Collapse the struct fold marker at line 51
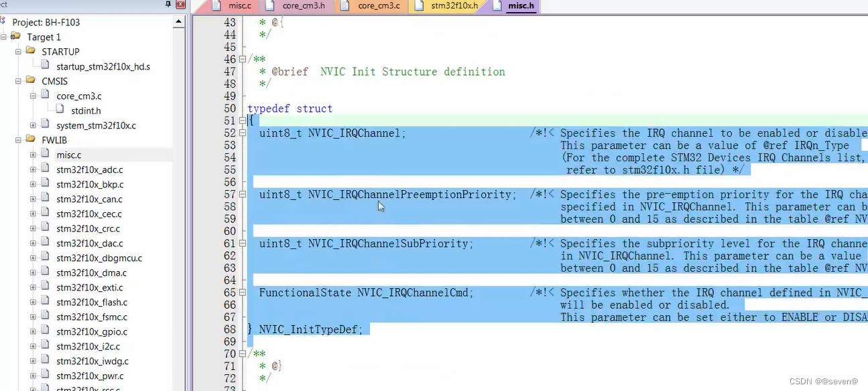This screenshot has height=391, width=868. [x=241, y=121]
